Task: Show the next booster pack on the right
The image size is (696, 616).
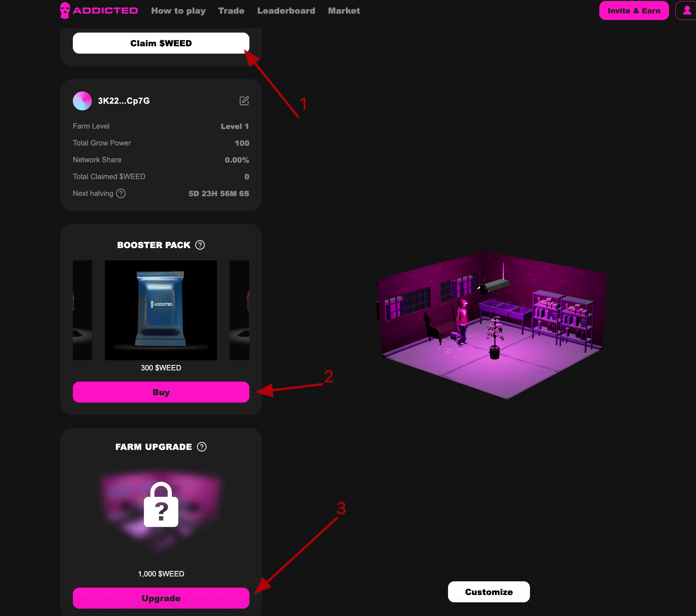Action: 240,310
